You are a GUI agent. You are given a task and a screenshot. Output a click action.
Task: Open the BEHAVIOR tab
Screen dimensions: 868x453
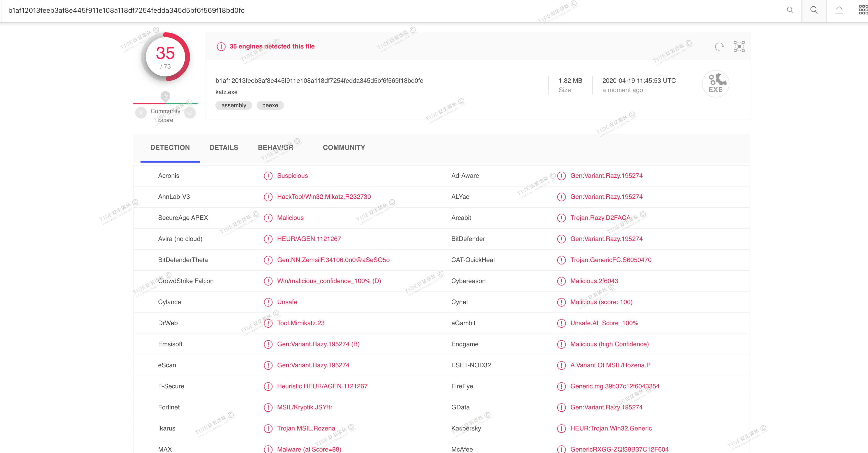point(276,148)
